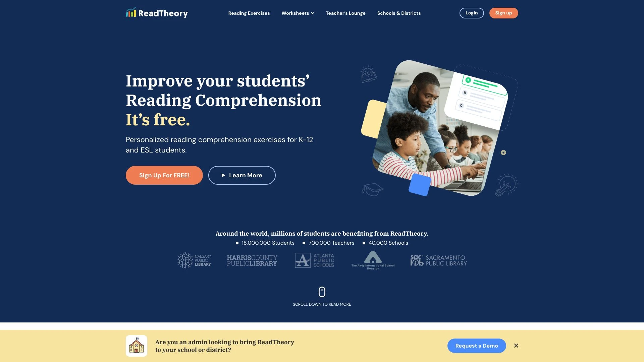Click the school building icon in banner
The image size is (644, 362).
tap(137, 346)
